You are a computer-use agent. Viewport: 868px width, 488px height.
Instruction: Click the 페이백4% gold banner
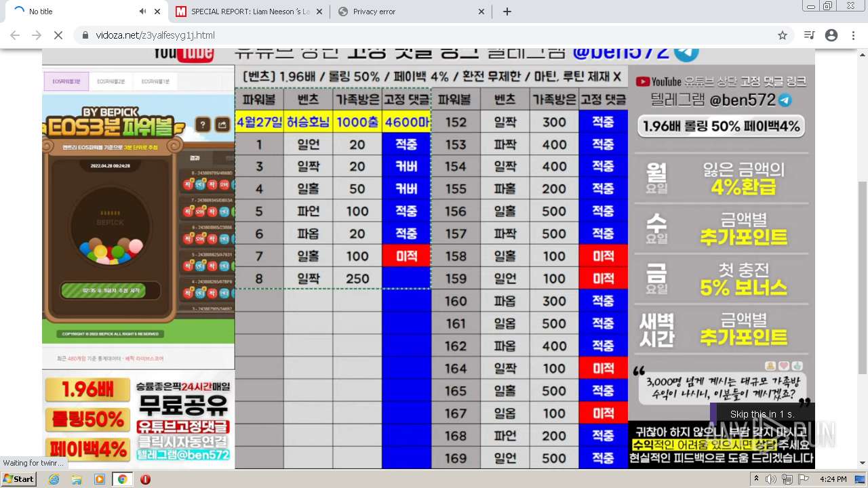coord(87,449)
